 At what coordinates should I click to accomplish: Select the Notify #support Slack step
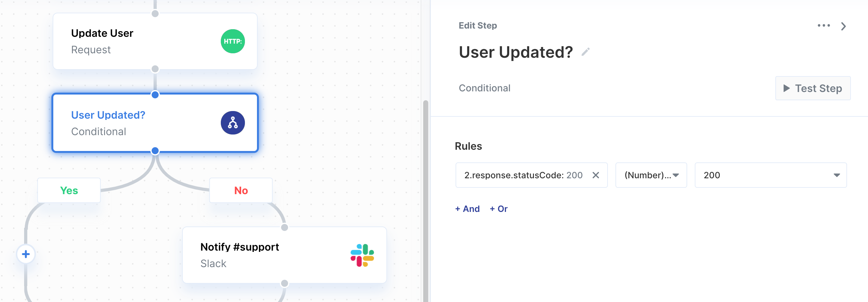coord(284,255)
